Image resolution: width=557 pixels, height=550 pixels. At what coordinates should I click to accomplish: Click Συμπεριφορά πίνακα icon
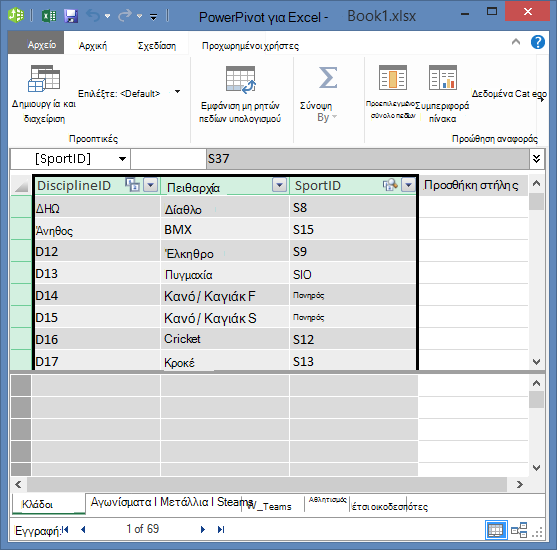tap(443, 77)
